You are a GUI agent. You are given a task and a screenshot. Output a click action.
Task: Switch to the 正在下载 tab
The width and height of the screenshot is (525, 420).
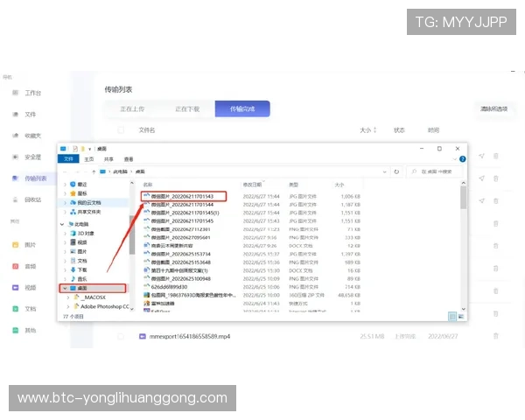pos(187,109)
